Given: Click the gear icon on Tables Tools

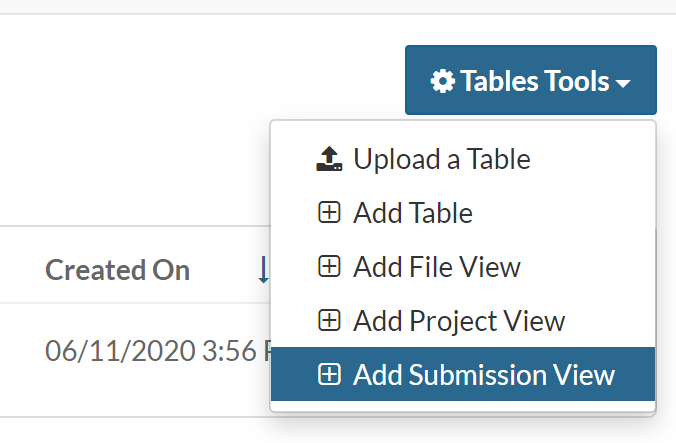Looking at the screenshot, I should pos(442,81).
